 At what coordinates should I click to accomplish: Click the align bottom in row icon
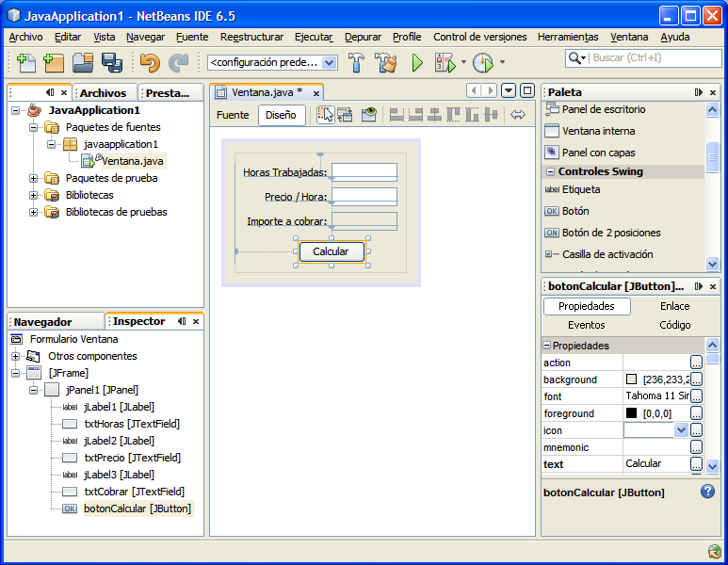click(x=472, y=115)
